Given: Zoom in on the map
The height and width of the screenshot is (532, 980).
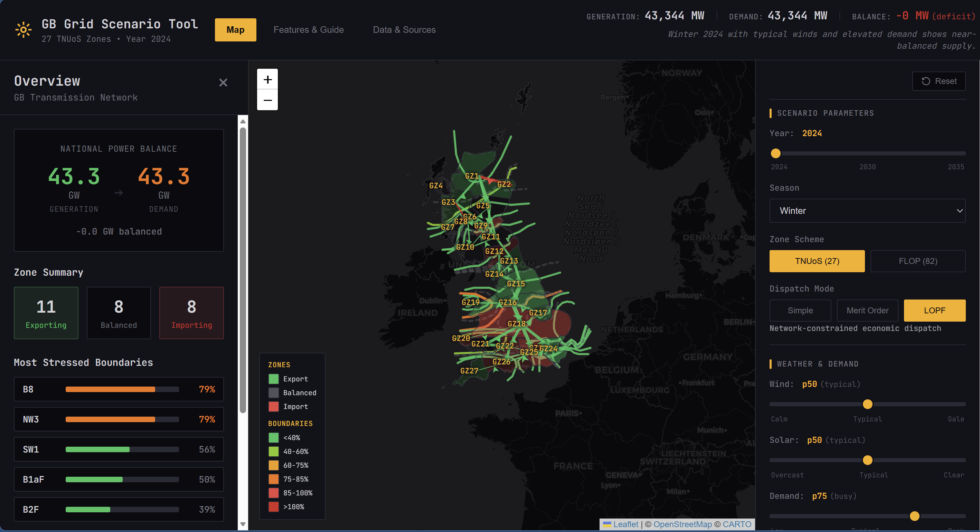Looking at the screenshot, I should (267, 79).
